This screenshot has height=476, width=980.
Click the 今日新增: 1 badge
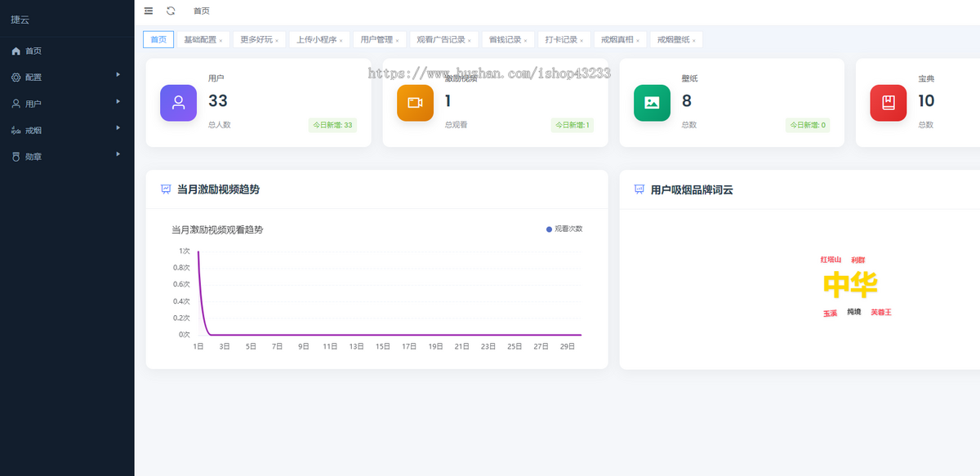click(x=572, y=125)
